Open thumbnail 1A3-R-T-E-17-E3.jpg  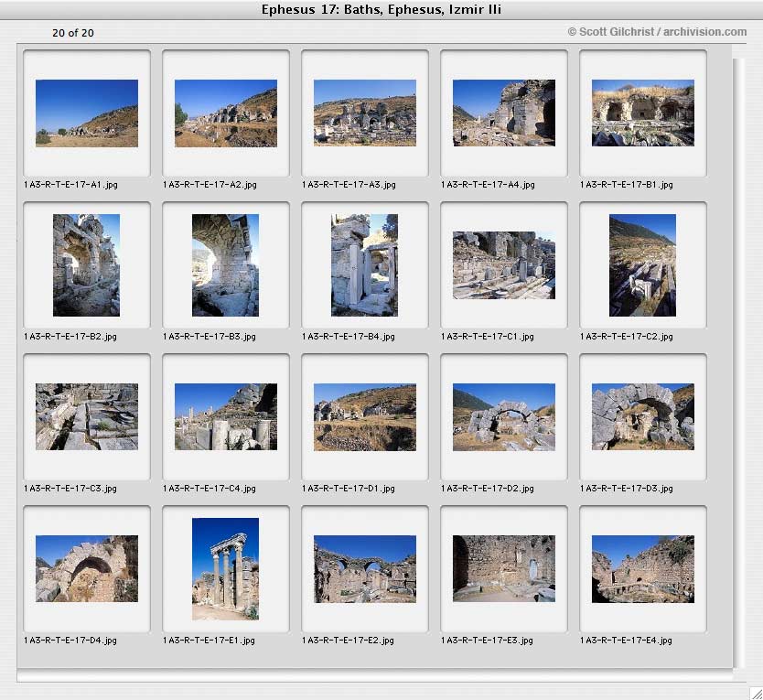(504, 568)
